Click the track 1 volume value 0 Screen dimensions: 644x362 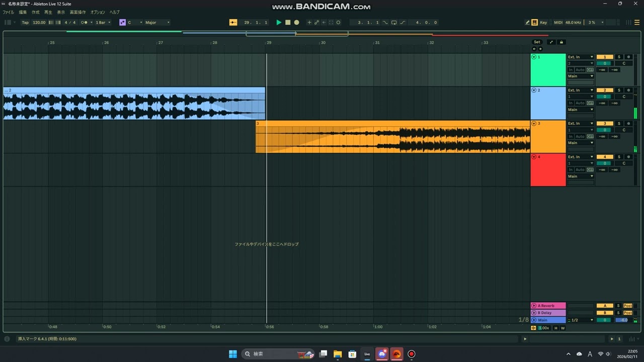(605, 63)
